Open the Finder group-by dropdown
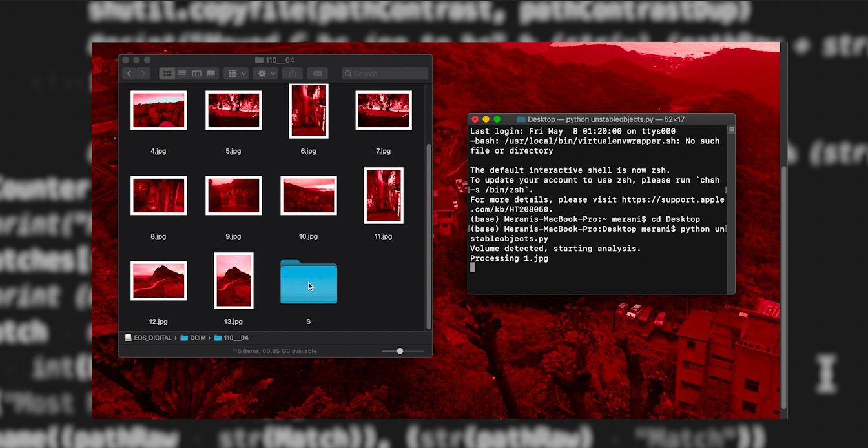 [236, 74]
